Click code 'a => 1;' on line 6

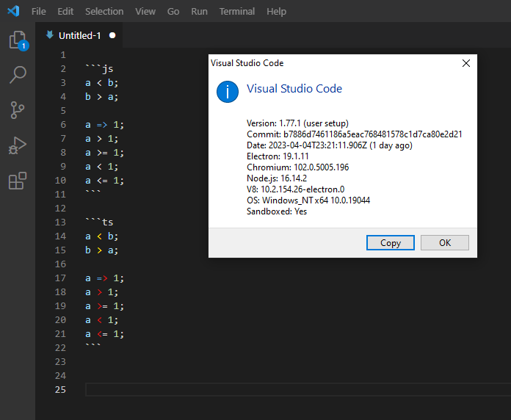click(x=104, y=125)
